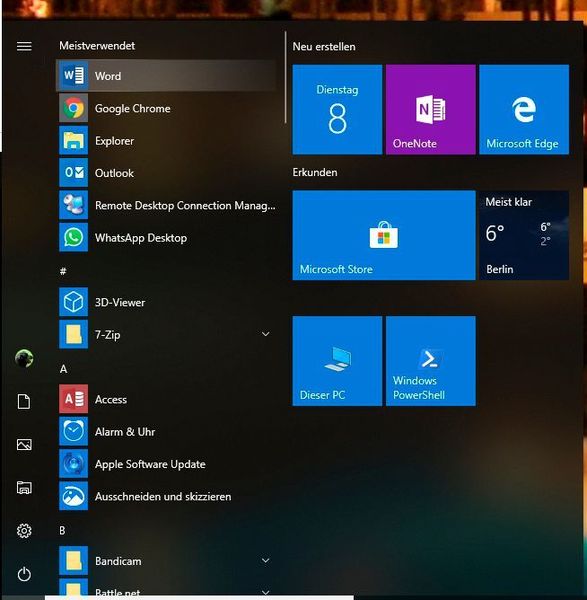Open Remote Desktop Connection Manager icon

tap(73, 205)
